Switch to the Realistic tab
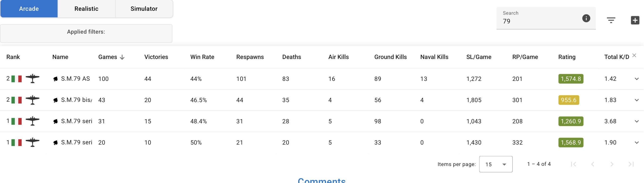 tap(86, 9)
